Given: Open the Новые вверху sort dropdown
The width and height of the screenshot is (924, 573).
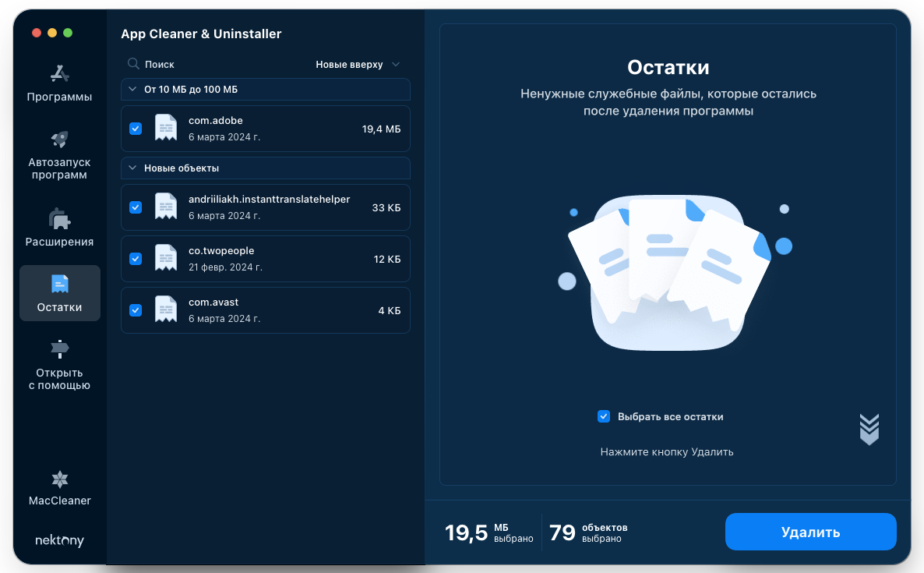Looking at the screenshot, I should [357, 65].
